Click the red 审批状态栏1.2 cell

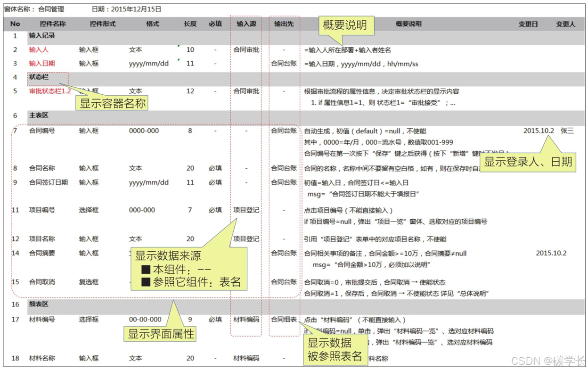(49, 91)
